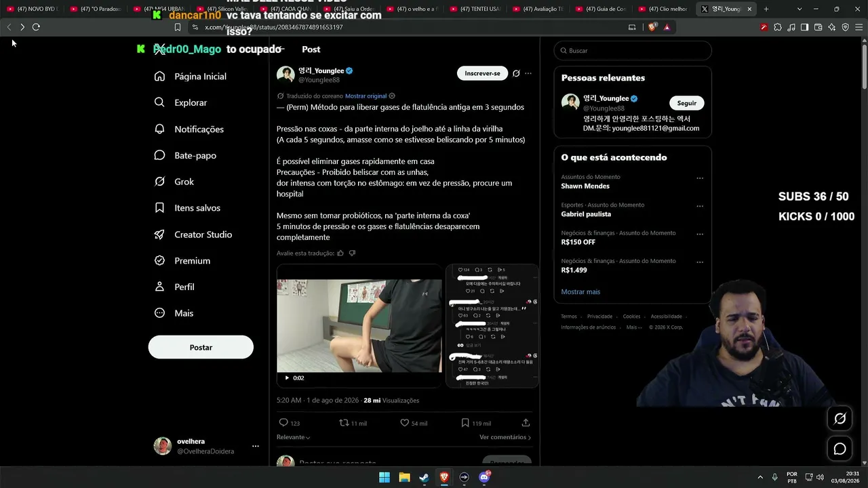Switch to the Silicon Valley browser tab
868x488 pixels.
click(x=221, y=9)
